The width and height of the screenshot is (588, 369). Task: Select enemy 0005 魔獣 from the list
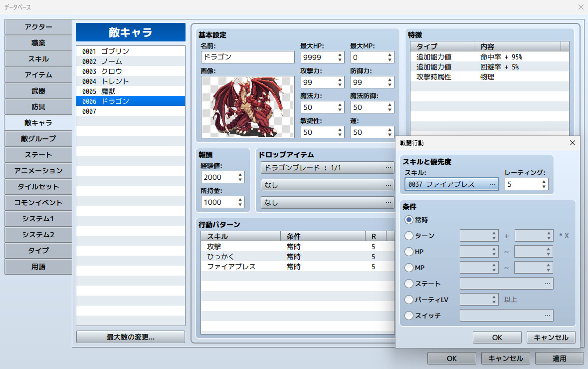(115, 91)
